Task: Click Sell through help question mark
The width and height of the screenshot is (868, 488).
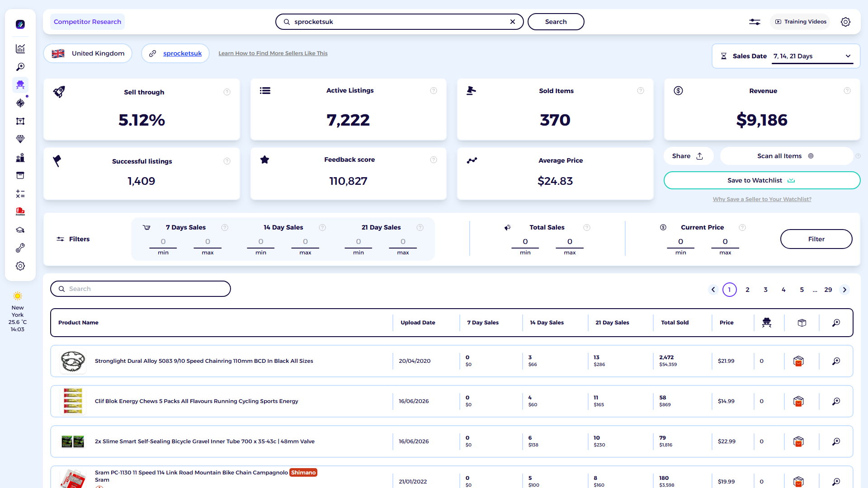Action: [x=227, y=92]
